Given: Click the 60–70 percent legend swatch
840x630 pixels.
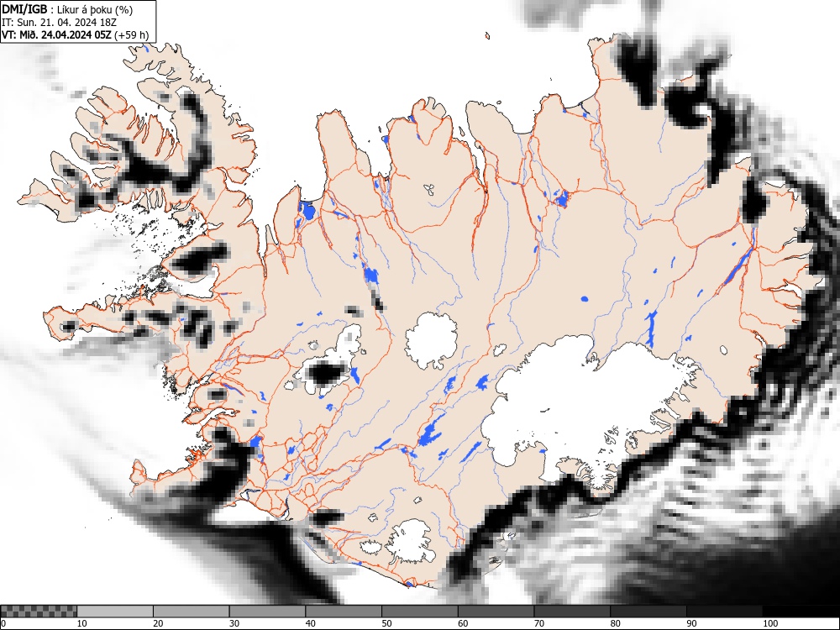Looking at the screenshot, I should [496, 612].
